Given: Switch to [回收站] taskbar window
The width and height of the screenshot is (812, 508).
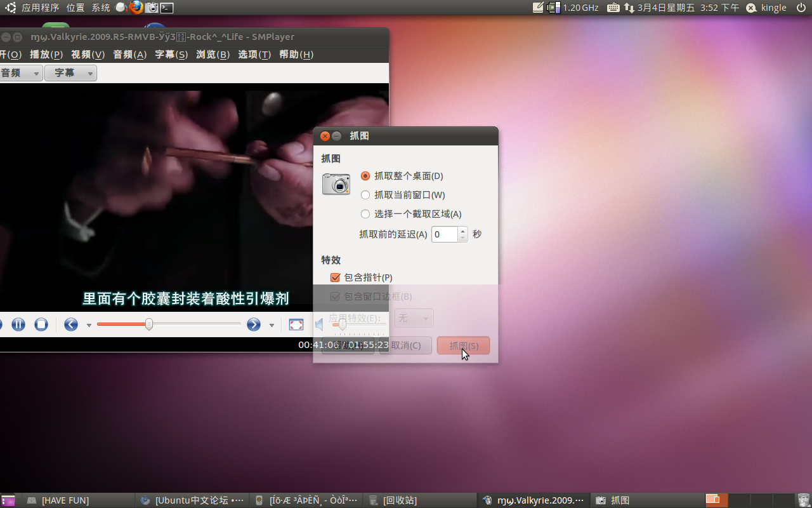Looking at the screenshot, I should pos(419,500).
